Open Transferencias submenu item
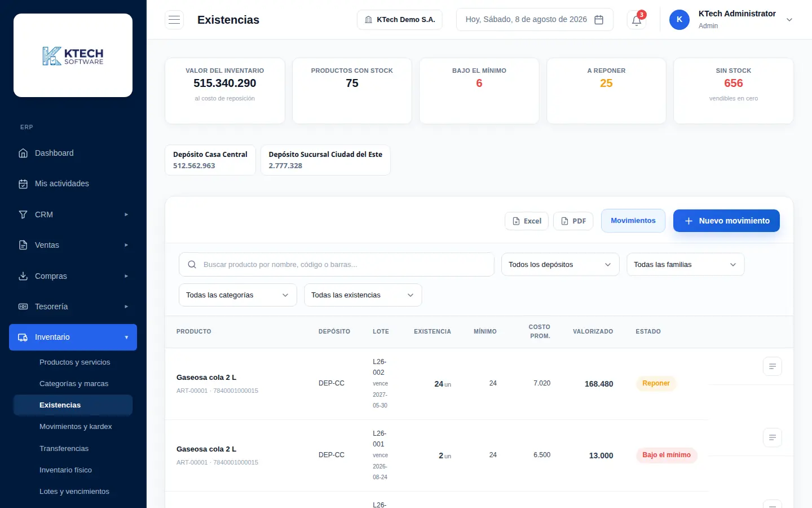 pos(73,449)
